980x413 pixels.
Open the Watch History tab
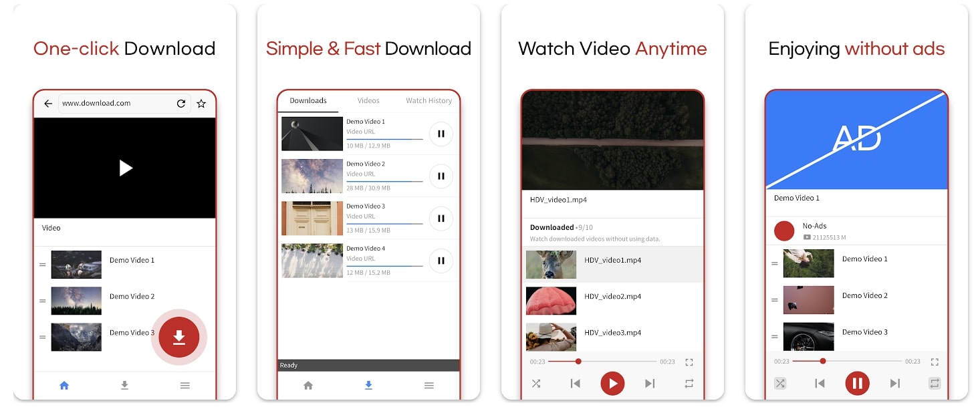point(428,101)
